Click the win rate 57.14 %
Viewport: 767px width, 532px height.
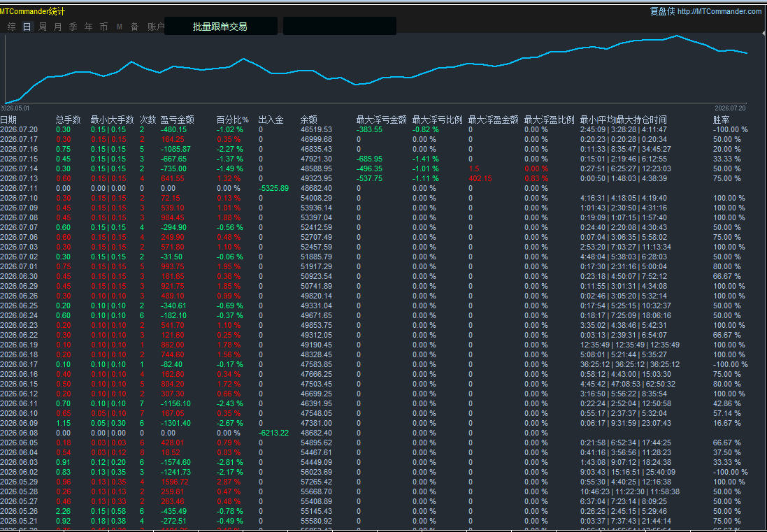727,413
